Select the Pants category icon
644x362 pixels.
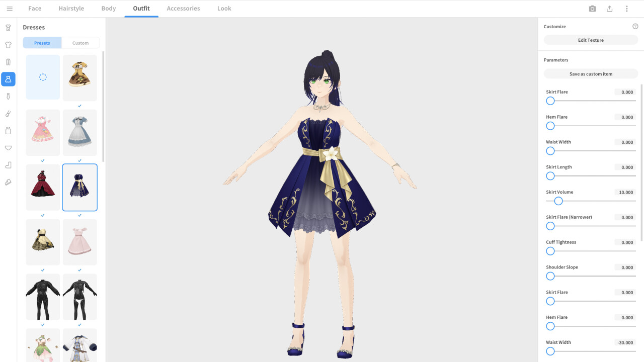pos(8,61)
